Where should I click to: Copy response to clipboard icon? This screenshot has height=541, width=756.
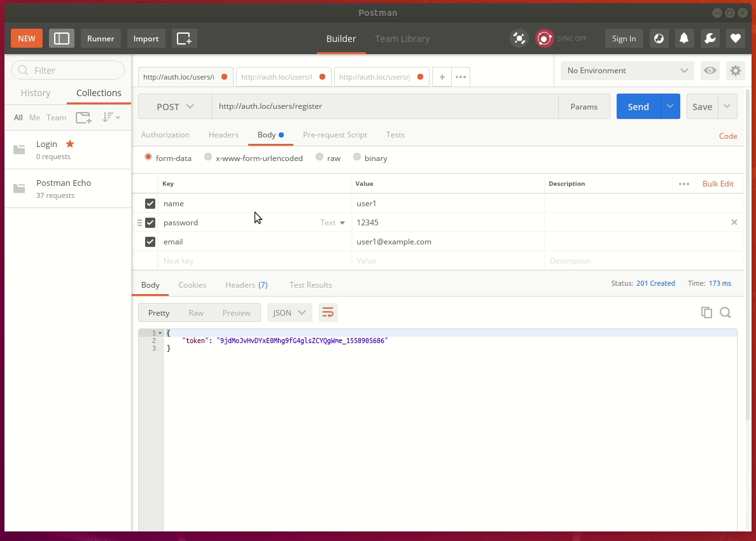[706, 313]
